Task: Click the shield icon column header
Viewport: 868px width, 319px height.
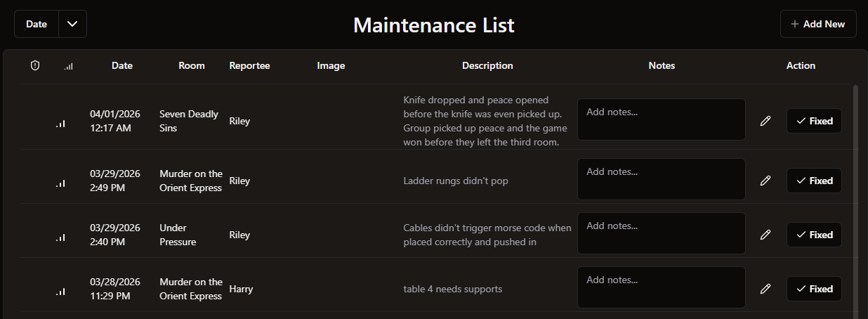Action: (35, 65)
